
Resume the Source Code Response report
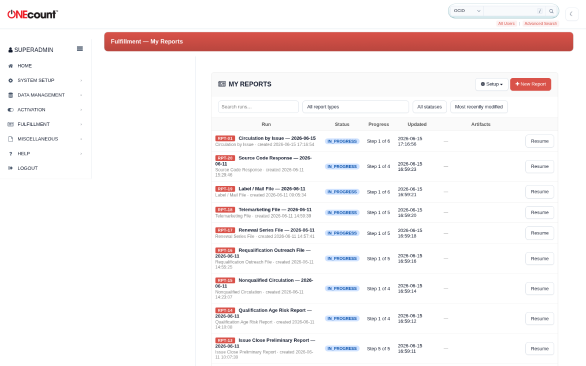pyautogui.click(x=539, y=166)
